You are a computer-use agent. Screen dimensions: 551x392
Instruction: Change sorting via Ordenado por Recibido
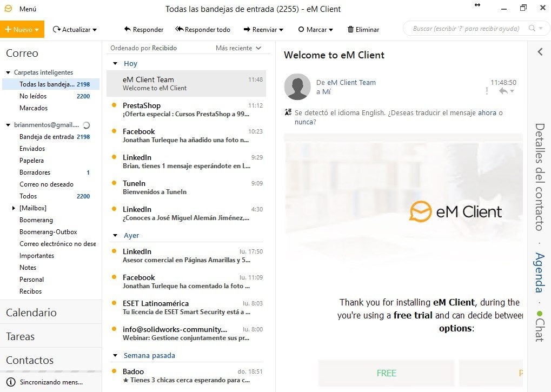click(143, 48)
